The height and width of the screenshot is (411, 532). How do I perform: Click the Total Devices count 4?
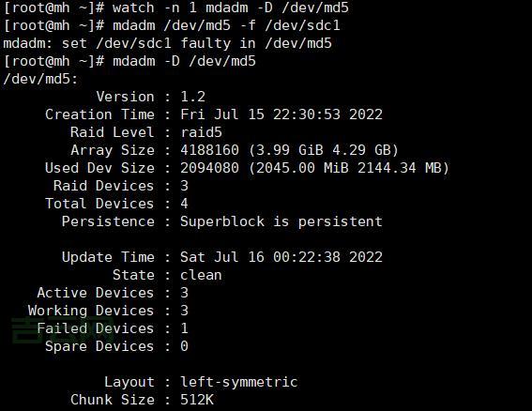point(184,204)
